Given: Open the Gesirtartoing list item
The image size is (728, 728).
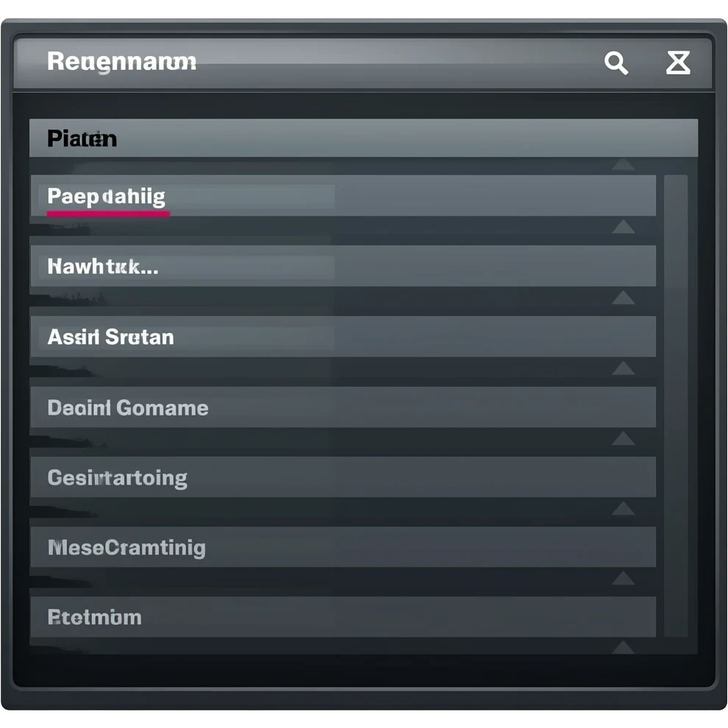Looking at the screenshot, I should tap(343, 478).
